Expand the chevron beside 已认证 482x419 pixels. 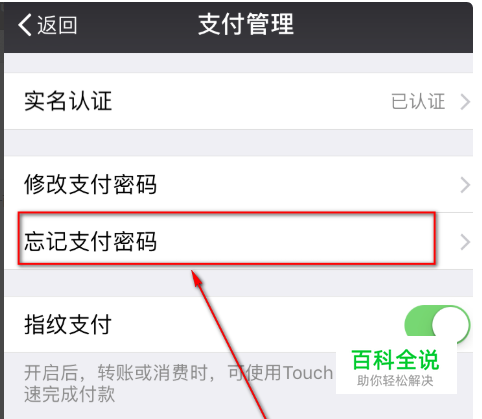coord(465,102)
